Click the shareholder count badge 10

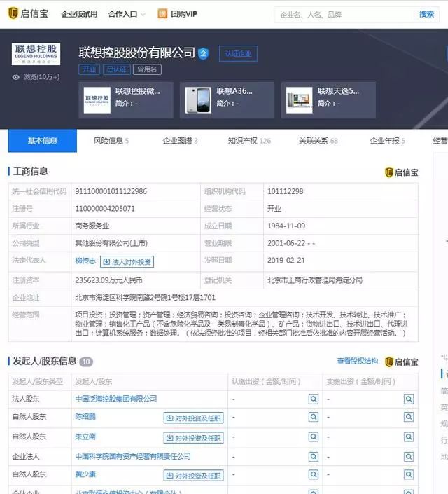coord(86,362)
